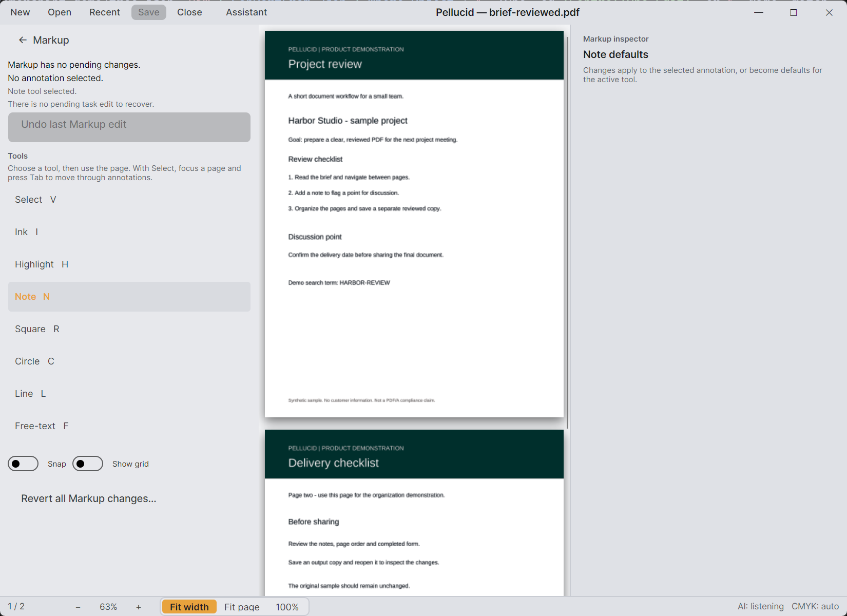This screenshot has width=847, height=616.
Task: Click Revert all Markup changes
Action: 89,498
